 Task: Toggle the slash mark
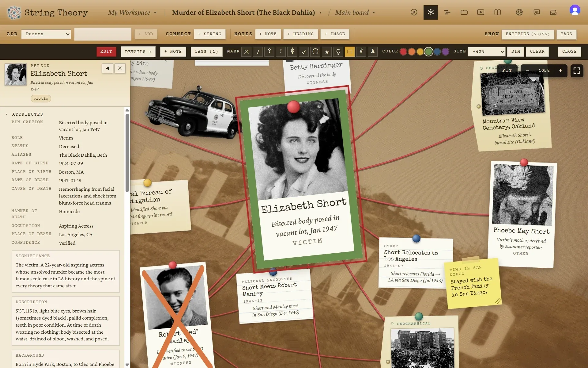pos(258,52)
